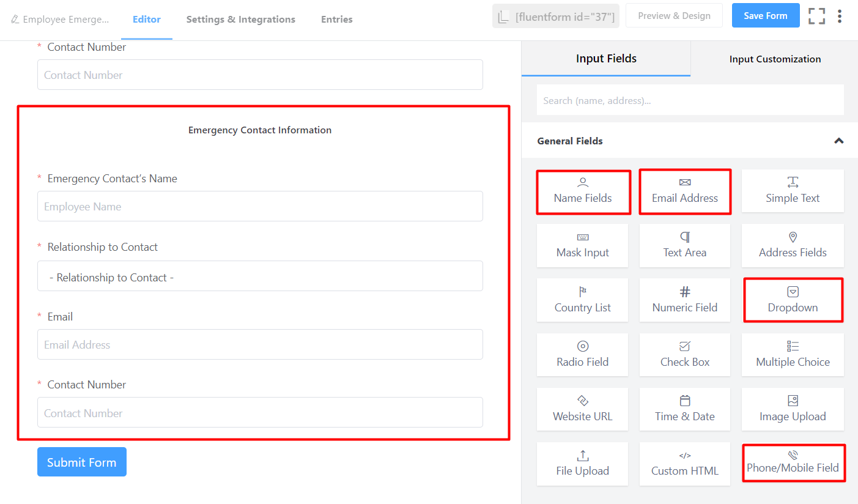Toggle fullscreen editor mode icon

(816, 16)
